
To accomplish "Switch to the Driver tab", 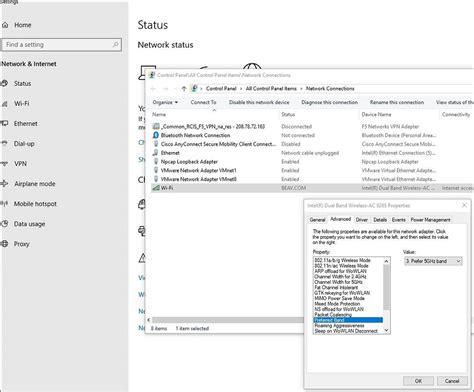I will point(362,220).
